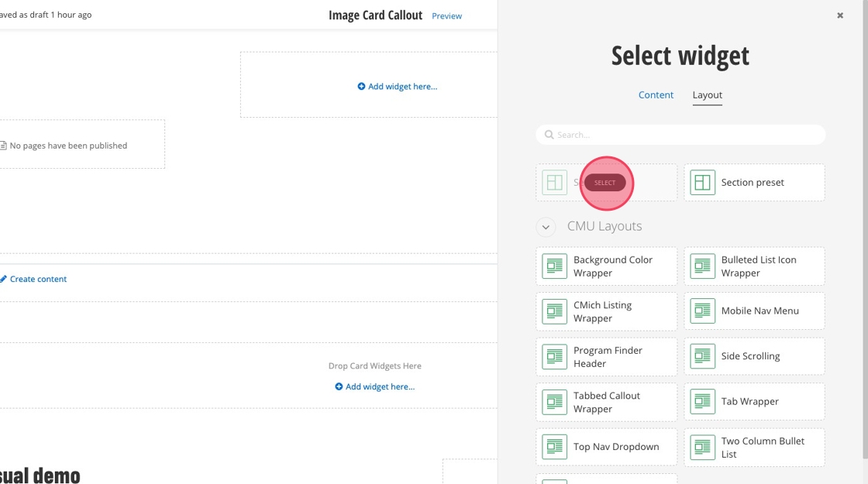Click the Side Scrolling widget icon

pyautogui.click(x=703, y=356)
